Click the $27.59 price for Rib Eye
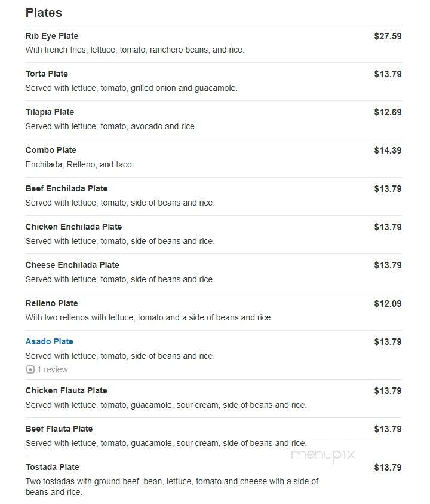The image size is (430, 504). [x=388, y=36]
